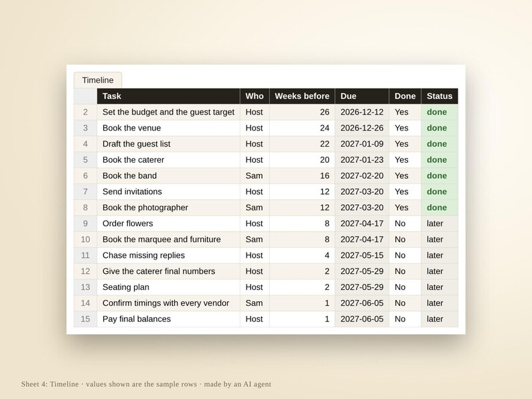The width and height of the screenshot is (532, 399).
Task: Click 'Sam' in the Confirm timings row
Action: [x=255, y=303]
